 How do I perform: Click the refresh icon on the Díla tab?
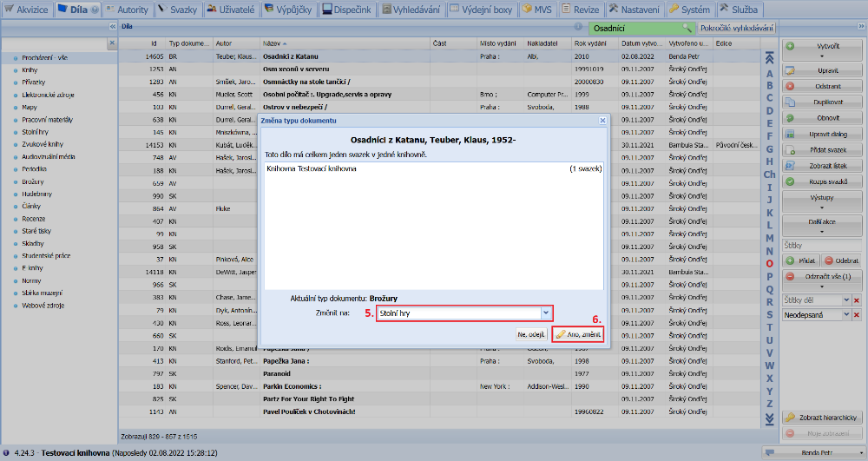tap(95, 10)
